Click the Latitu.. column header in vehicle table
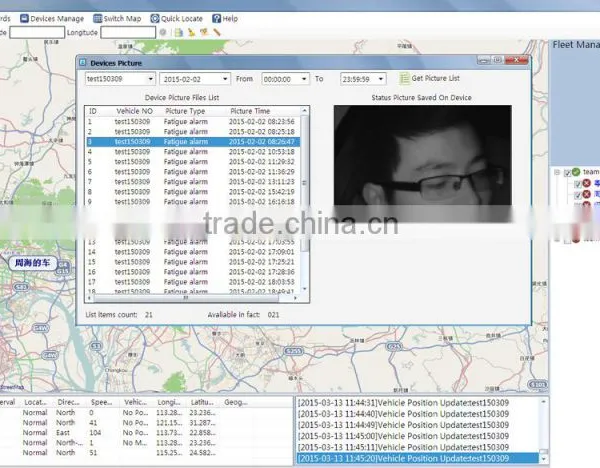 click(x=202, y=402)
